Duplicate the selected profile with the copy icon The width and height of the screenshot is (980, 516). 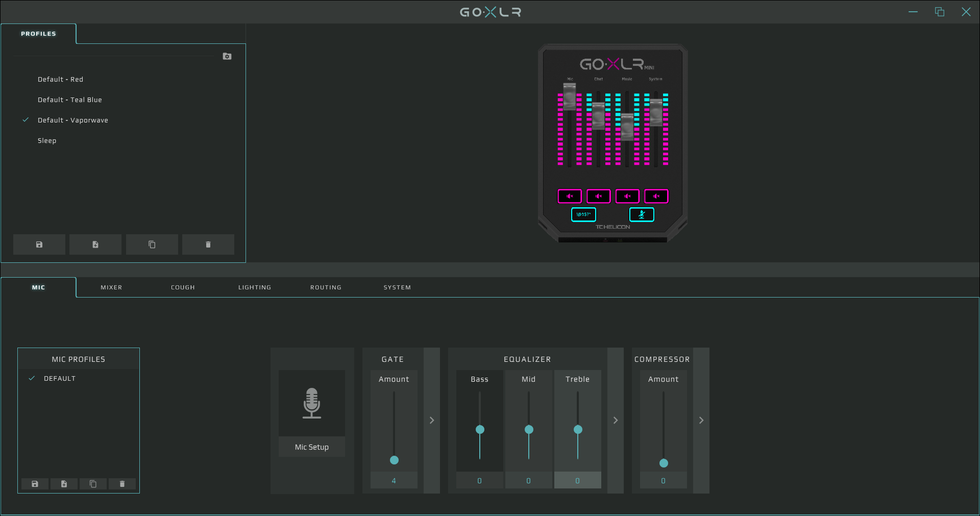pyautogui.click(x=152, y=244)
